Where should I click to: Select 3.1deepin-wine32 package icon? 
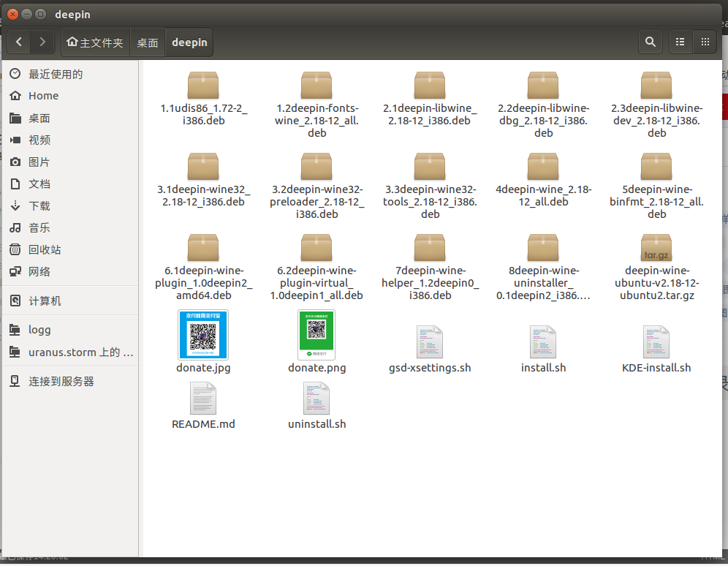[x=203, y=167]
